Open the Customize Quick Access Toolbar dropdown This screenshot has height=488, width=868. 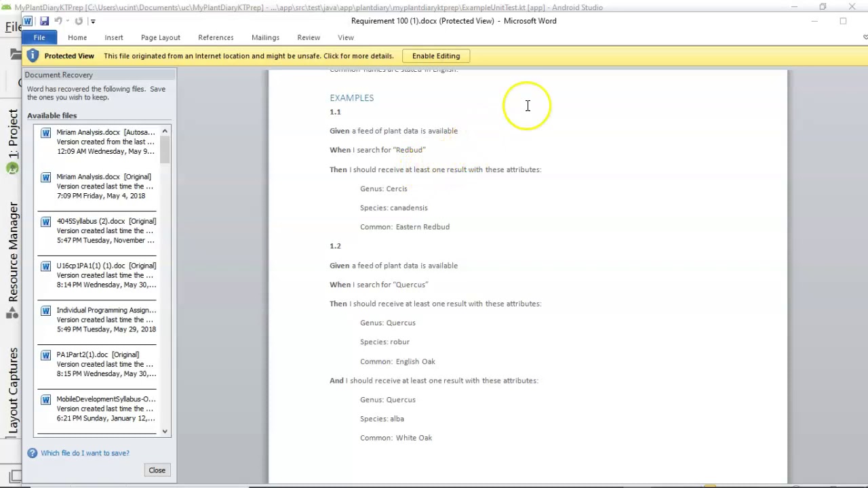click(x=92, y=21)
